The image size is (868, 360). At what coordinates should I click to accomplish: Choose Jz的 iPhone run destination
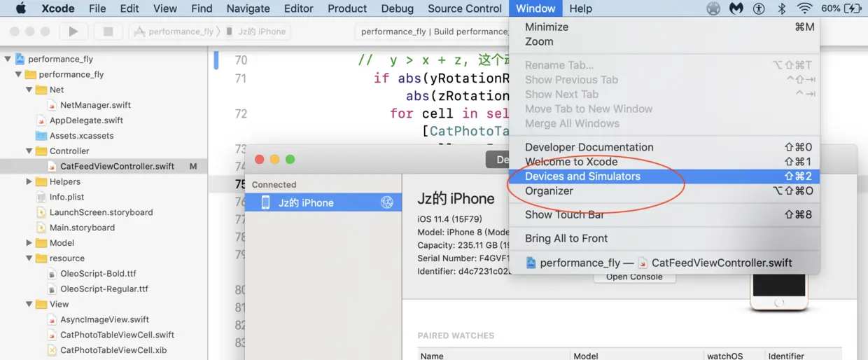pos(256,32)
